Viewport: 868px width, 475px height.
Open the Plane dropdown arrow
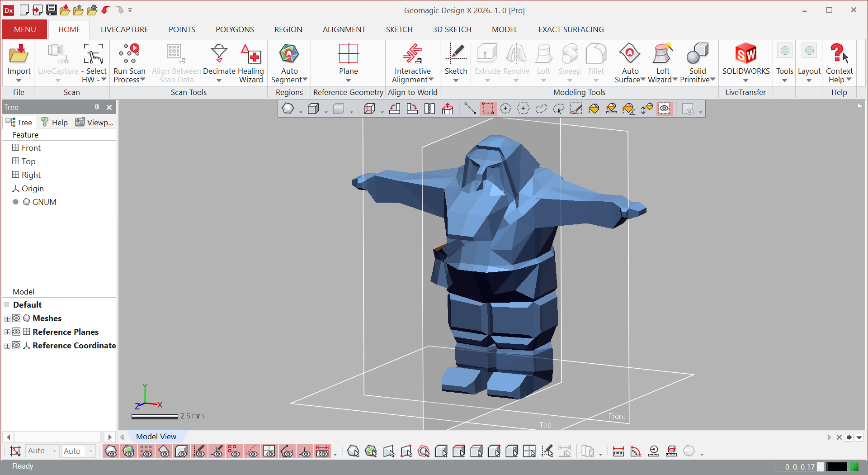coord(349,81)
